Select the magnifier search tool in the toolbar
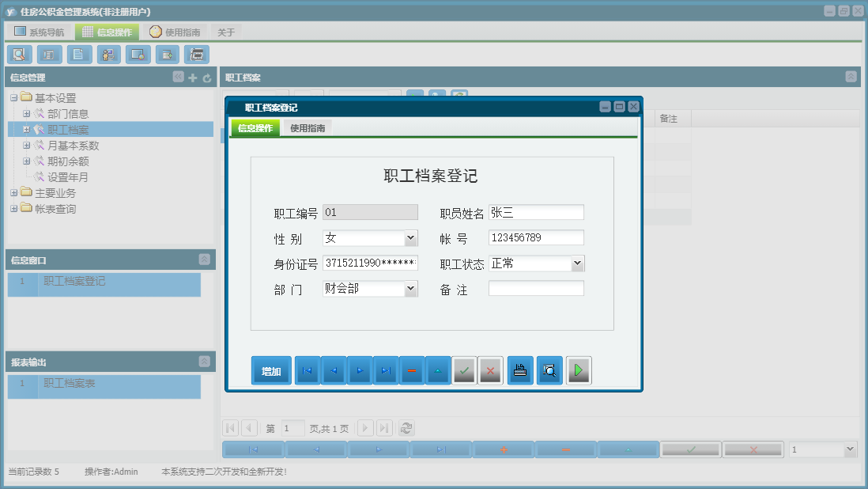The height and width of the screenshot is (489, 868). point(19,54)
